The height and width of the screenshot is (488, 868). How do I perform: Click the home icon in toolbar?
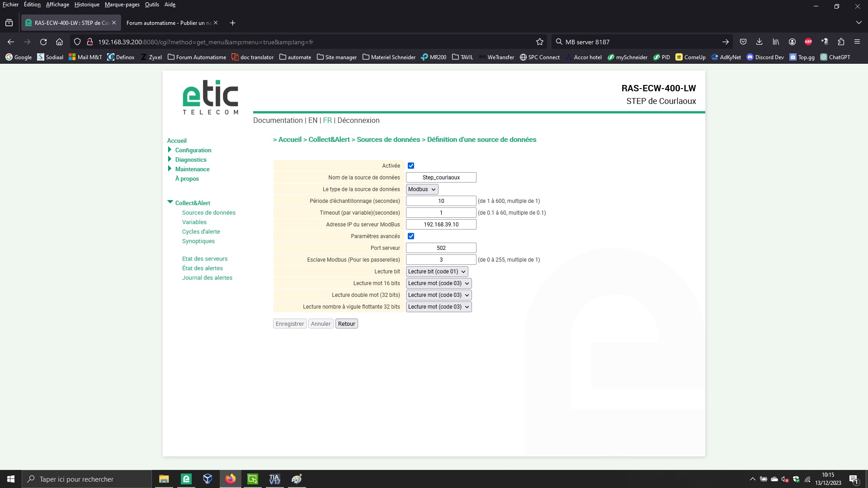[x=59, y=42]
